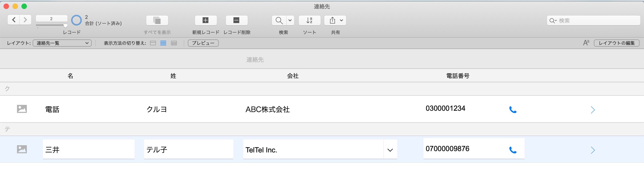The image size is (644, 178).
Task: Switch to Table view
Action: point(174,43)
